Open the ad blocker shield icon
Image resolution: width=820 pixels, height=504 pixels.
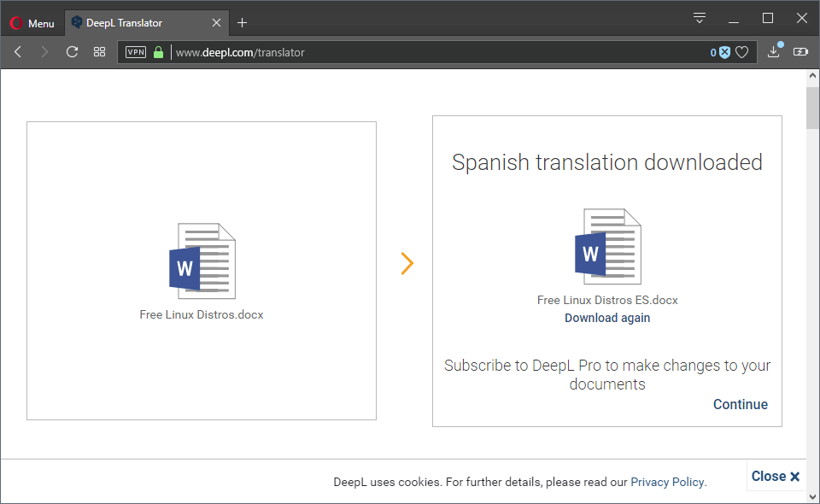(724, 52)
